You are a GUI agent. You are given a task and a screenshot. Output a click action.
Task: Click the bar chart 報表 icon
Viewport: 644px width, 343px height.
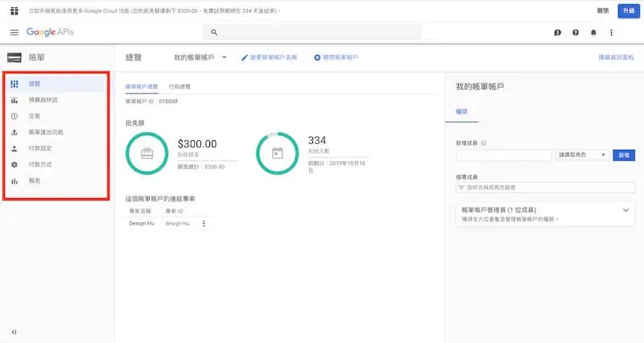[14, 180]
